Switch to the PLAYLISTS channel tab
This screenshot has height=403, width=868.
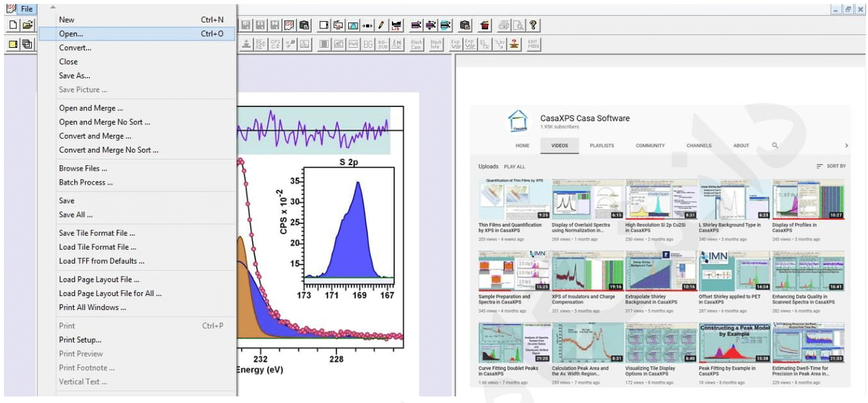point(602,146)
